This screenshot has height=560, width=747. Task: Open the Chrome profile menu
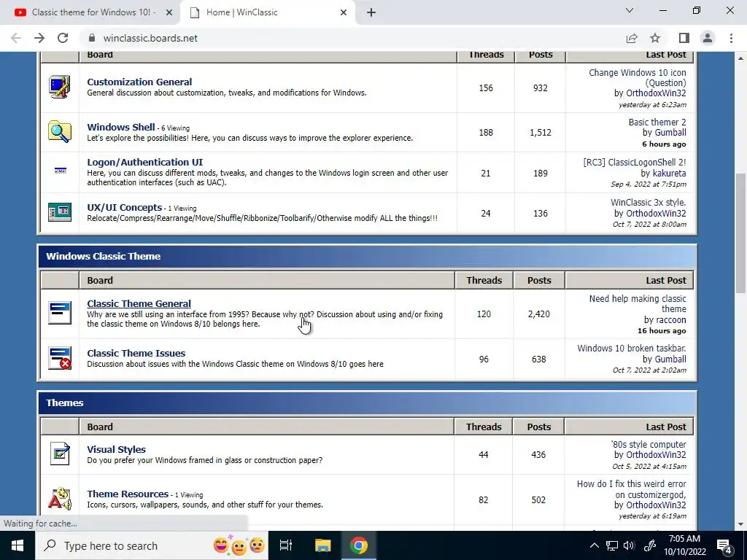(x=708, y=38)
